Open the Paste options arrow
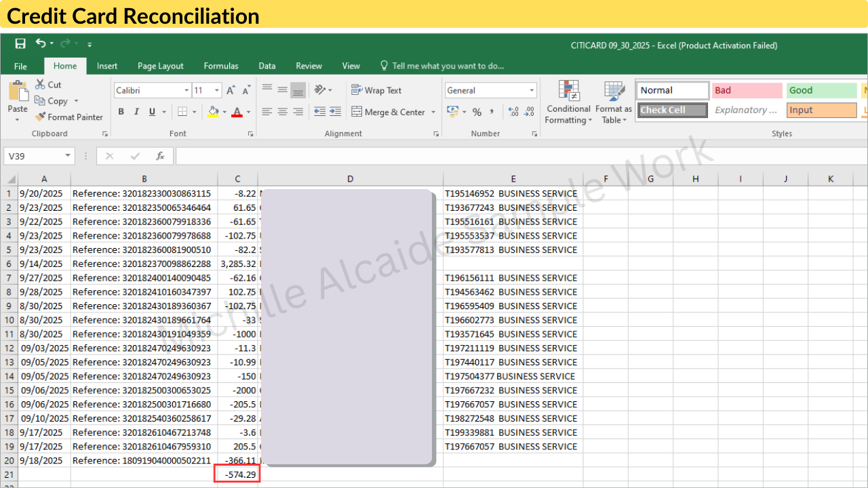 (18, 119)
